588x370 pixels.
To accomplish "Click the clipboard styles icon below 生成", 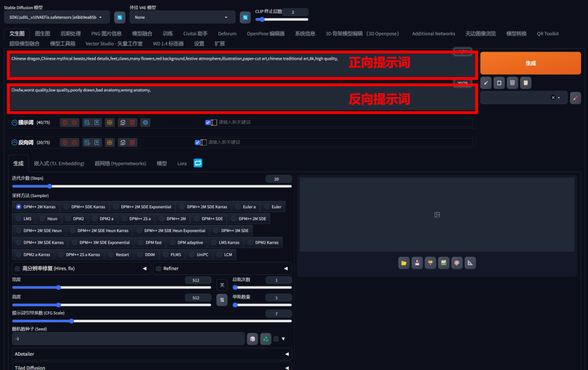I will 526,83.
